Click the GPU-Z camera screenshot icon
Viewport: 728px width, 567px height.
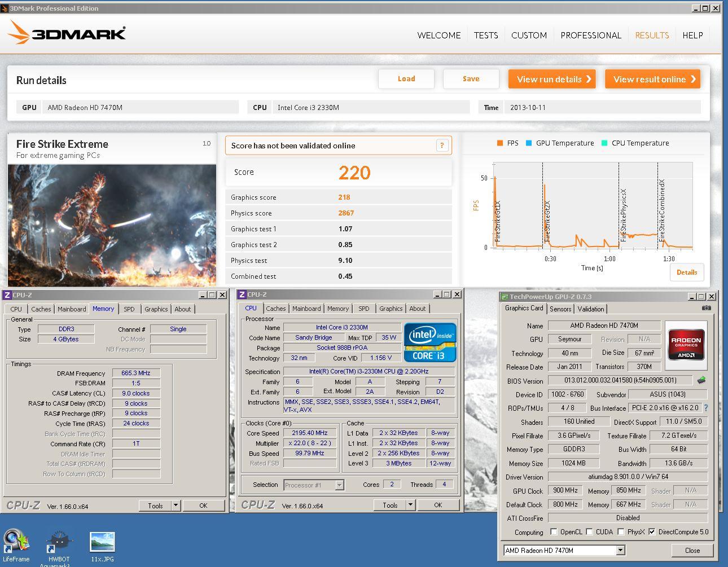tap(707, 308)
